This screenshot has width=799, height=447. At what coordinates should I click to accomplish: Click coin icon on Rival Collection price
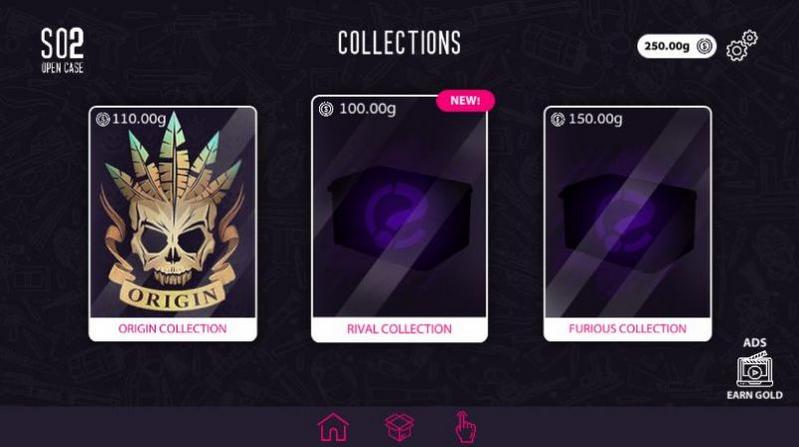[x=326, y=109]
